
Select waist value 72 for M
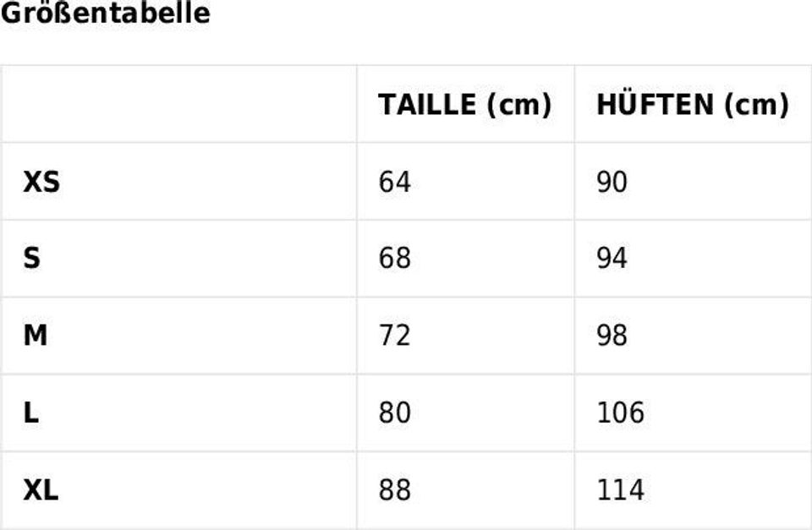pos(394,336)
